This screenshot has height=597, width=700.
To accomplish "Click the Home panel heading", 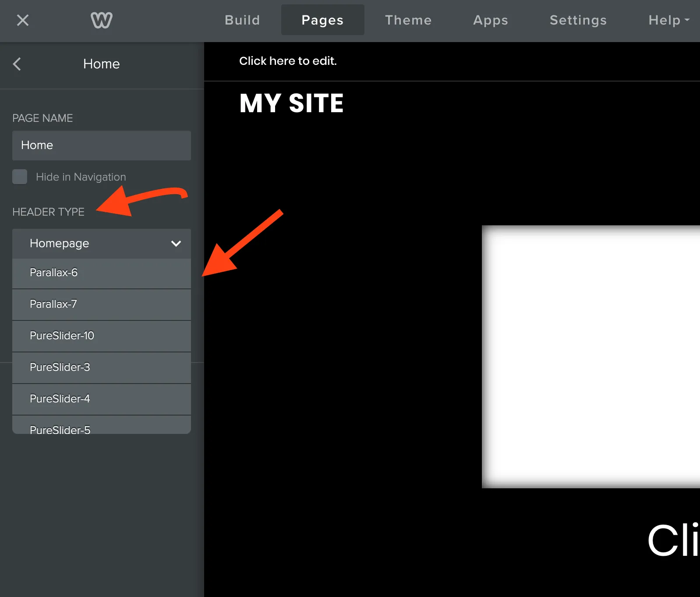I will tap(102, 64).
